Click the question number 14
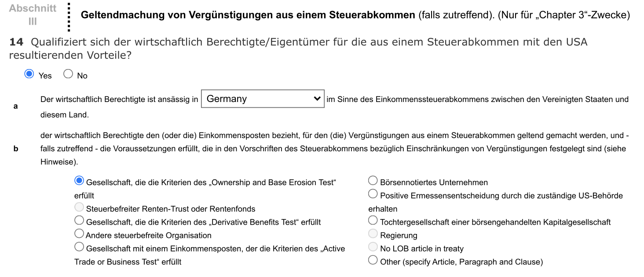This screenshot has width=644, height=277. point(16,42)
